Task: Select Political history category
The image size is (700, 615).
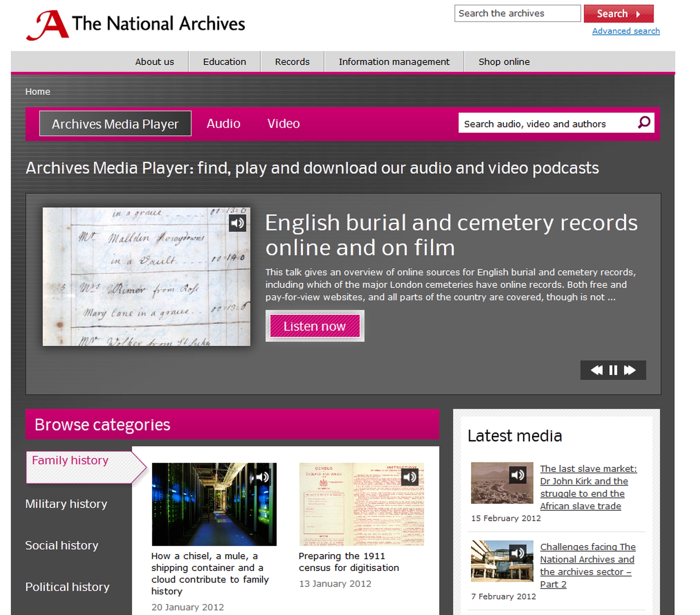Action: 67,587
